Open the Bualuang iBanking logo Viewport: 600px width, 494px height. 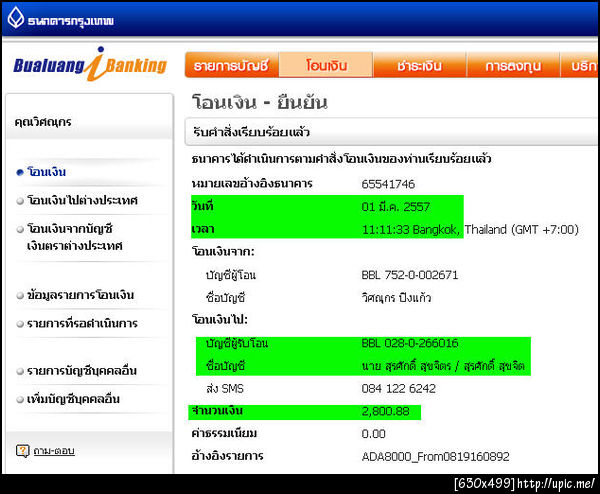90,64
